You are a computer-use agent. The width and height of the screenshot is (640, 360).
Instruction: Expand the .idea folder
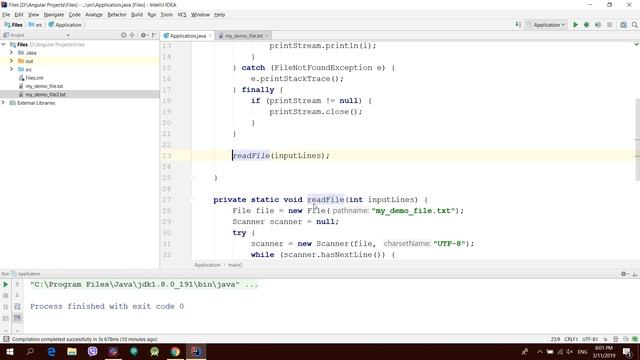pyautogui.click(x=11, y=53)
